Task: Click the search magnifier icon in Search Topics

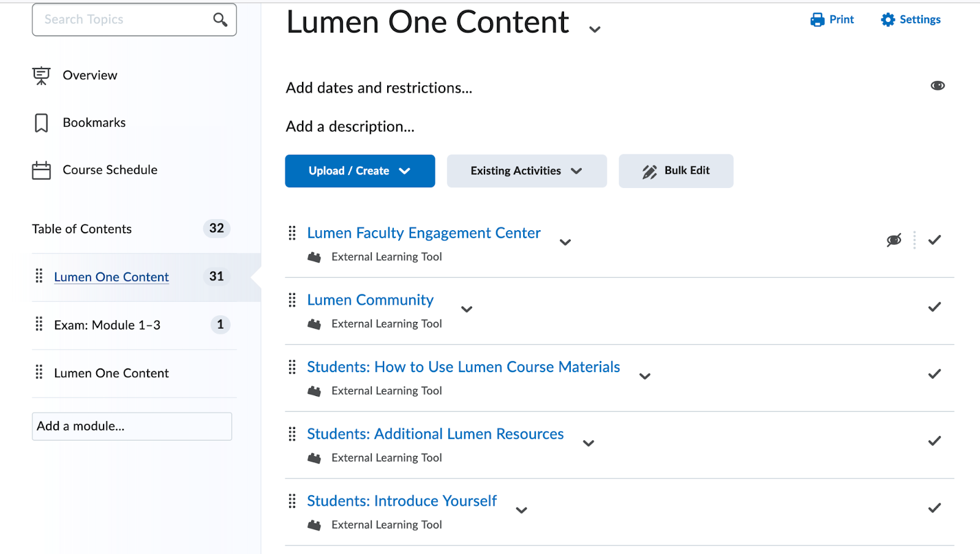Action: click(220, 19)
